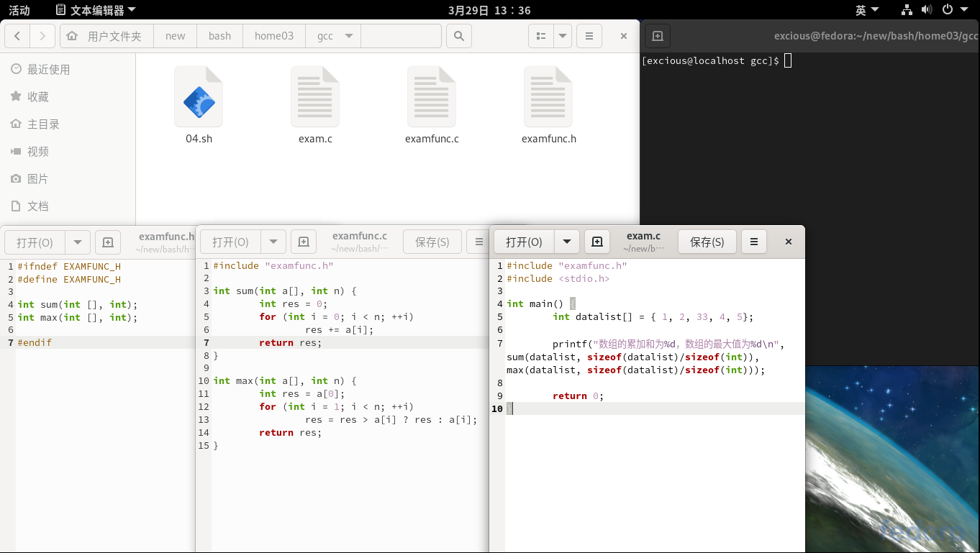Click the 'return 0;' line in exam.c
Viewport: 980px width, 553px height.
pyautogui.click(x=578, y=396)
